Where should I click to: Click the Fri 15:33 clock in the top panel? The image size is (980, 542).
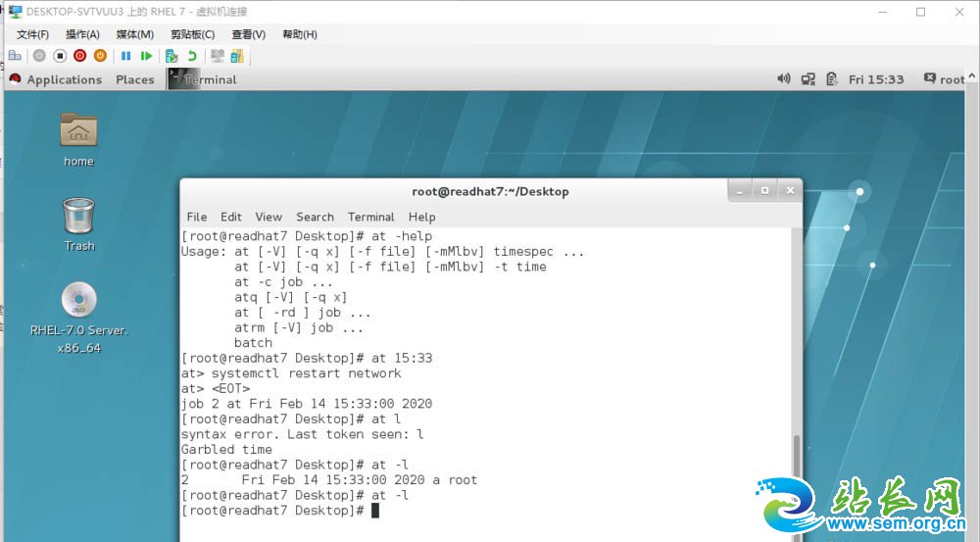tap(876, 79)
